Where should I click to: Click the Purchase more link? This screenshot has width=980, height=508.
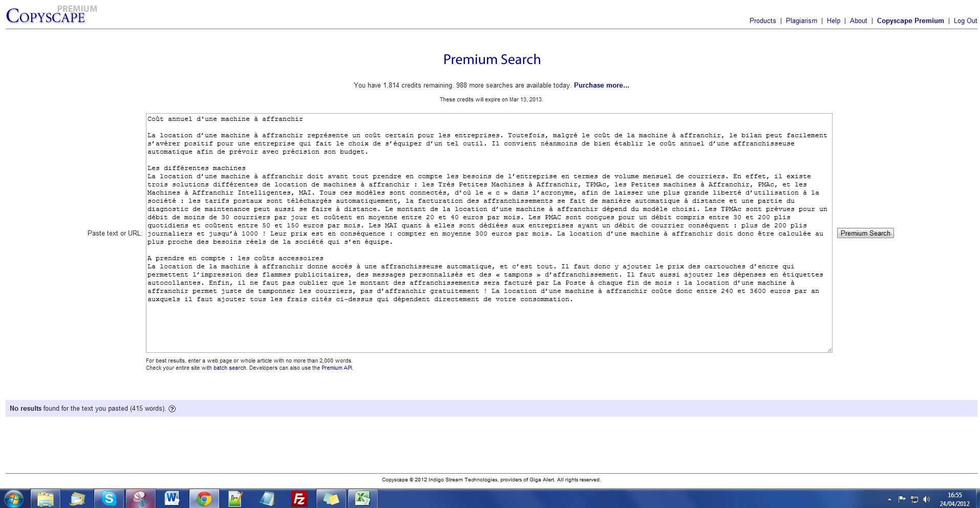point(601,85)
